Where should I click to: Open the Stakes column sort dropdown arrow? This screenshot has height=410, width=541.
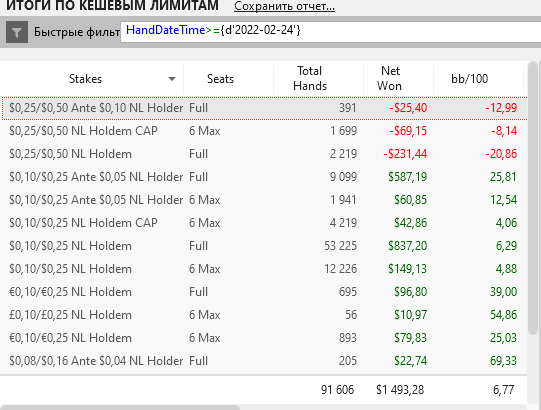click(171, 79)
